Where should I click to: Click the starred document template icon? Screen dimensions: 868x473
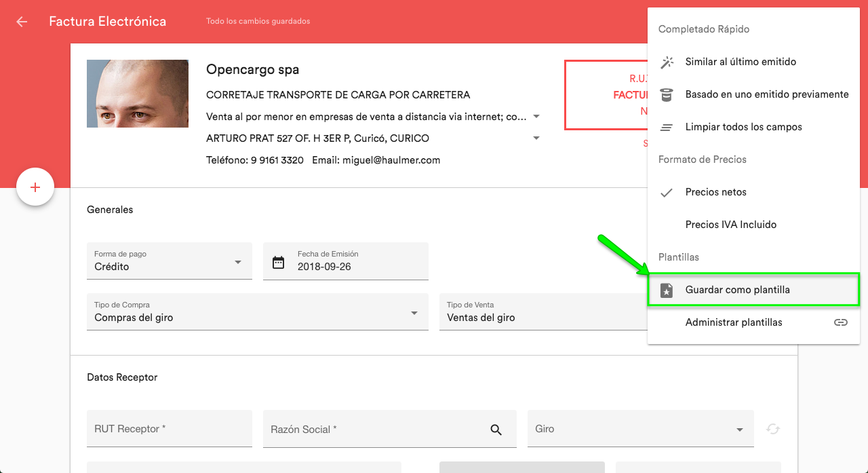pyautogui.click(x=667, y=290)
